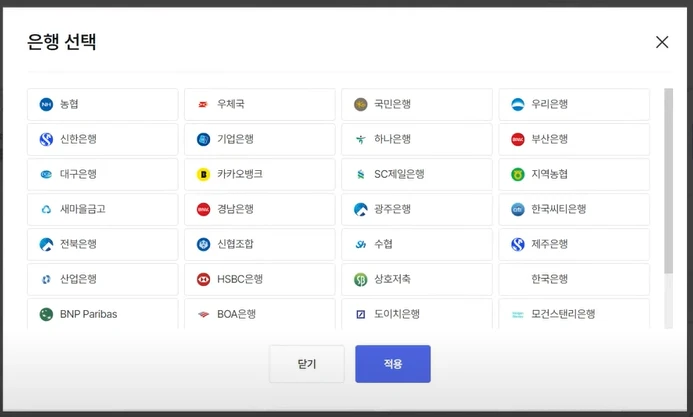Select the 농협 bank logo icon
Viewport: 693px width, 417px height.
(x=46, y=104)
